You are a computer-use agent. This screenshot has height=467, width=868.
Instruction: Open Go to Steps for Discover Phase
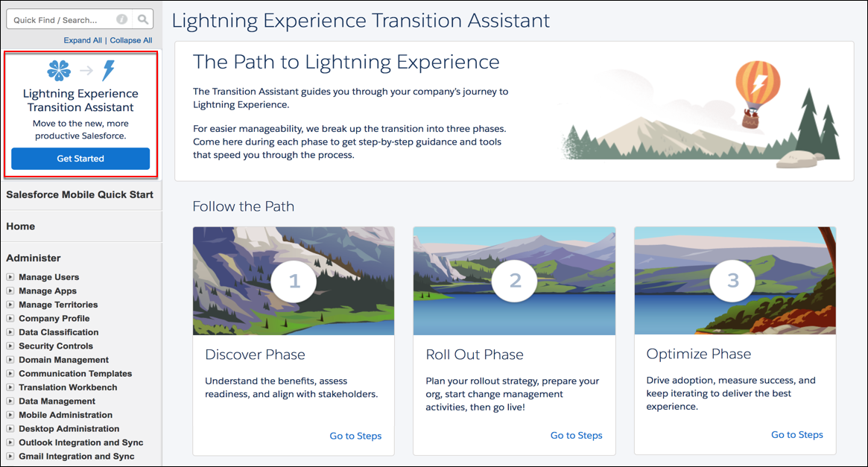(355, 436)
